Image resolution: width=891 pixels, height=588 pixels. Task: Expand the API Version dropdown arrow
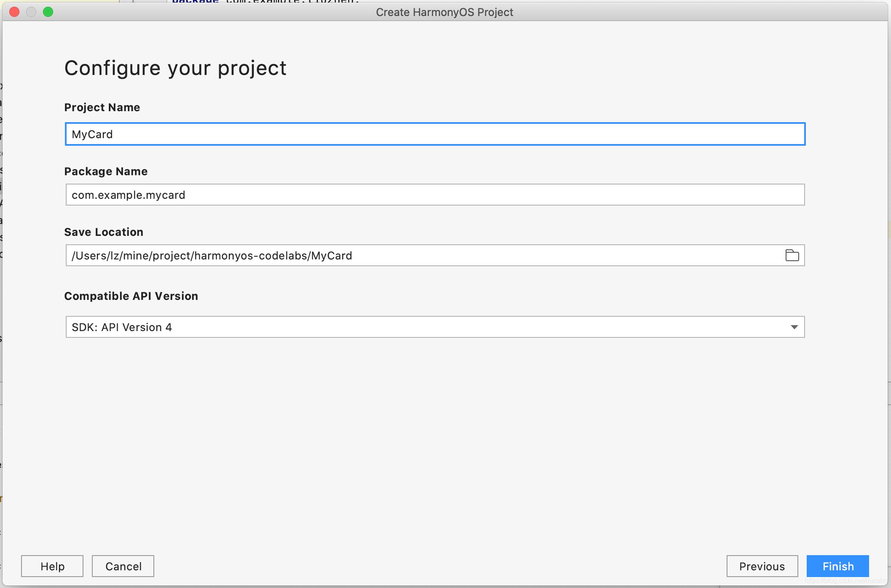[794, 327]
